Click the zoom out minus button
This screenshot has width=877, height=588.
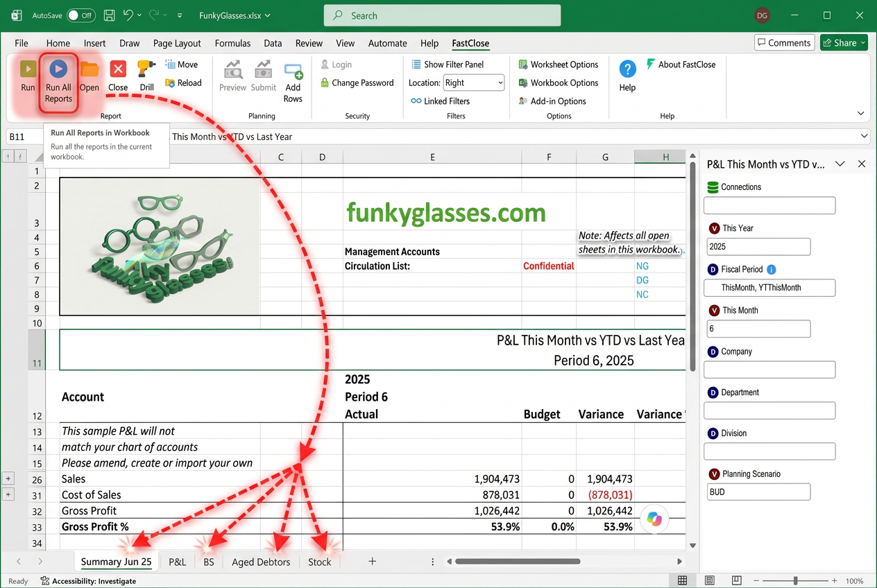coord(756,580)
